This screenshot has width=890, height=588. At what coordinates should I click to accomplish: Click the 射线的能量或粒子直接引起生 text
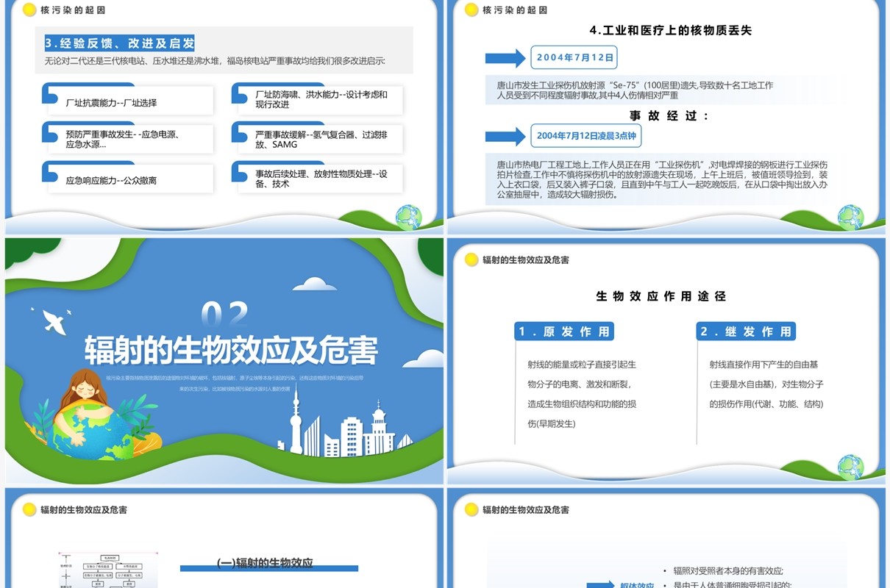click(x=582, y=365)
